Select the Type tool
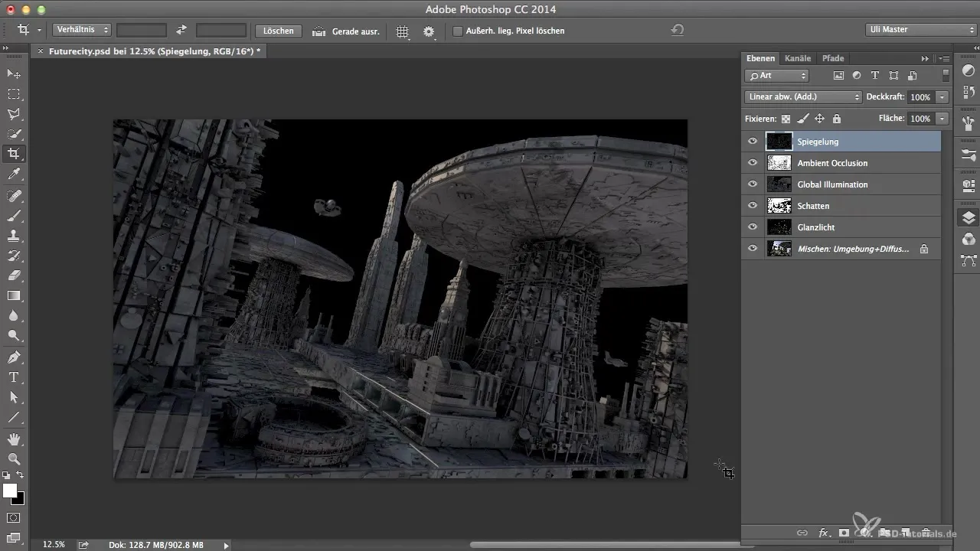 pyautogui.click(x=14, y=377)
